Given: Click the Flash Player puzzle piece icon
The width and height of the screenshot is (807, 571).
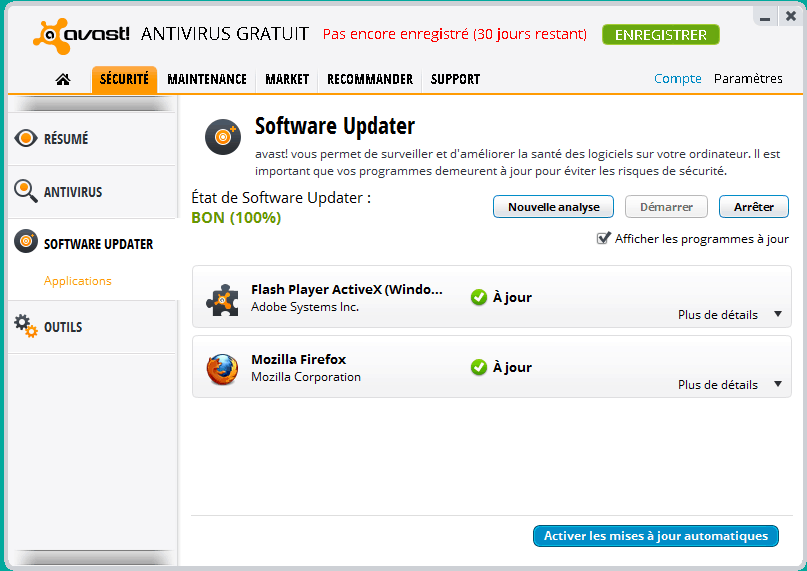Looking at the screenshot, I should [222, 300].
